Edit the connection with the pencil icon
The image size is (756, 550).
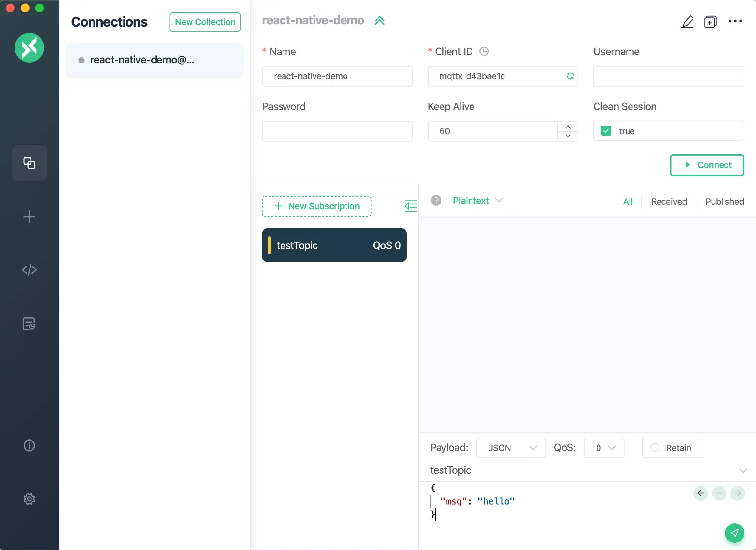point(687,22)
